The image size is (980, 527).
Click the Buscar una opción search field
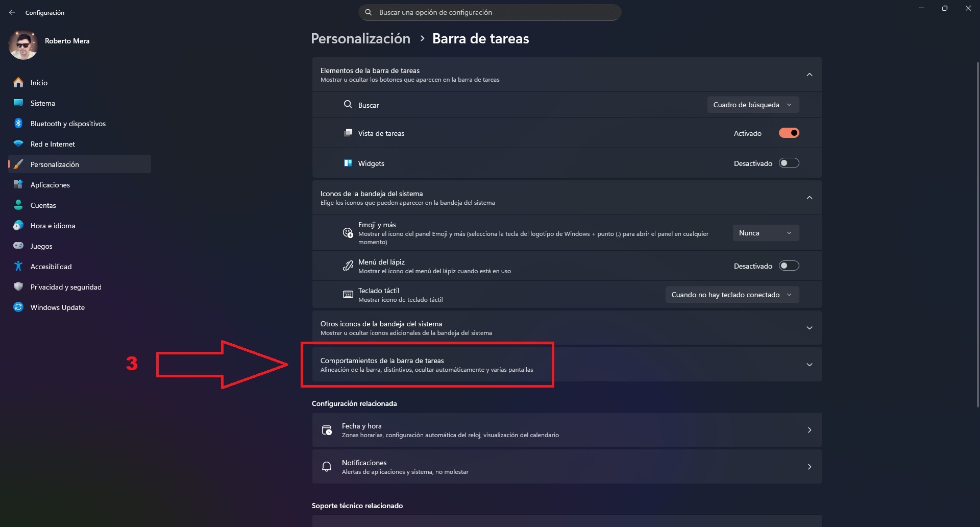coord(490,12)
